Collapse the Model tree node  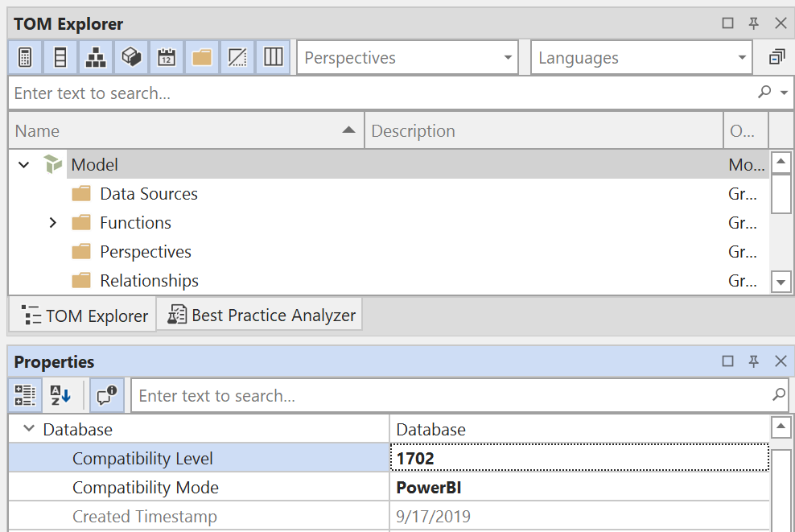coord(24,165)
